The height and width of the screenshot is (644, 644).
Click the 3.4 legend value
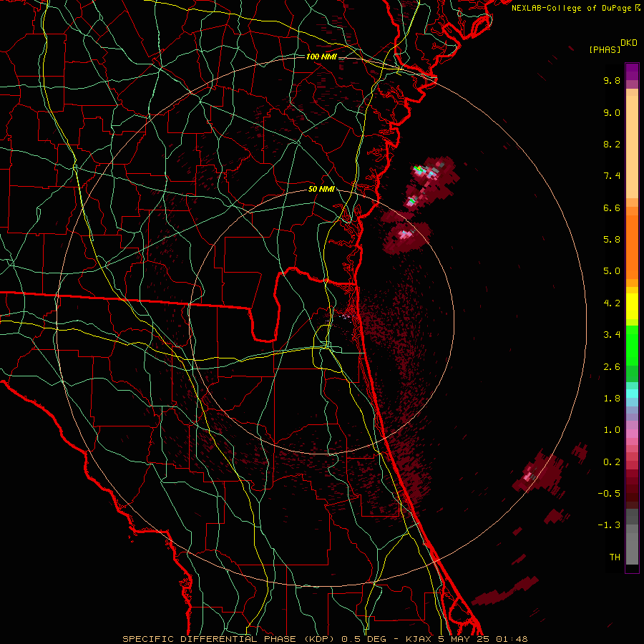612,335
